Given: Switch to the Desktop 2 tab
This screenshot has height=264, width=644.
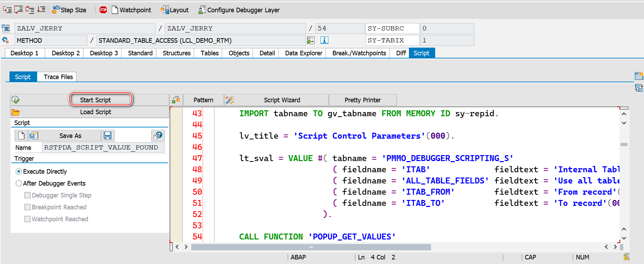Looking at the screenshot, I should [66, 53].
